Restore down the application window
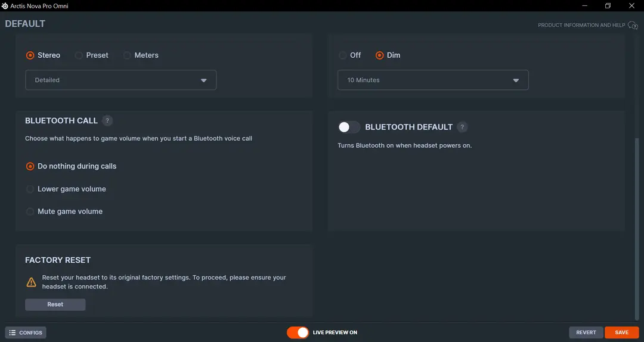The image size is (644, 342). tap(608, 6)
